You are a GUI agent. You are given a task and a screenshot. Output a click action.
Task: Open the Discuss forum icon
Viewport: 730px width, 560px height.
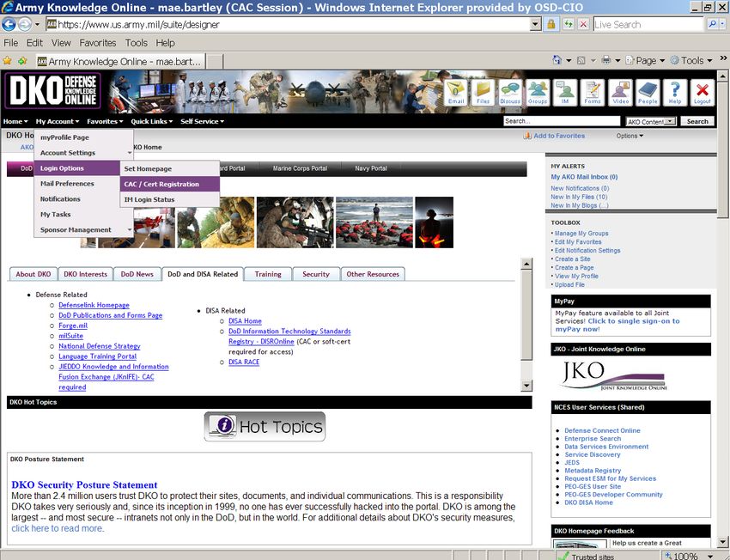click(510, 93)
